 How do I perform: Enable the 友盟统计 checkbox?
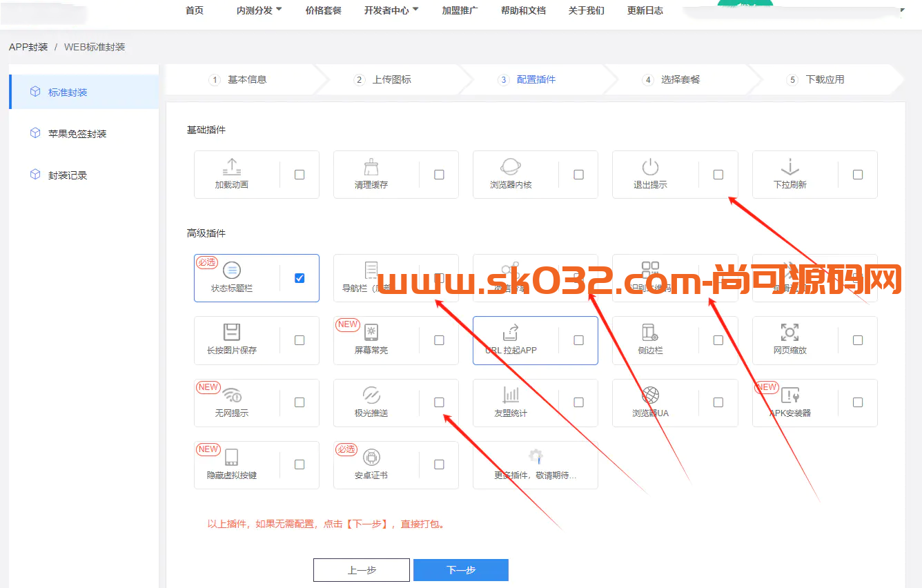[x=578, y=402]
